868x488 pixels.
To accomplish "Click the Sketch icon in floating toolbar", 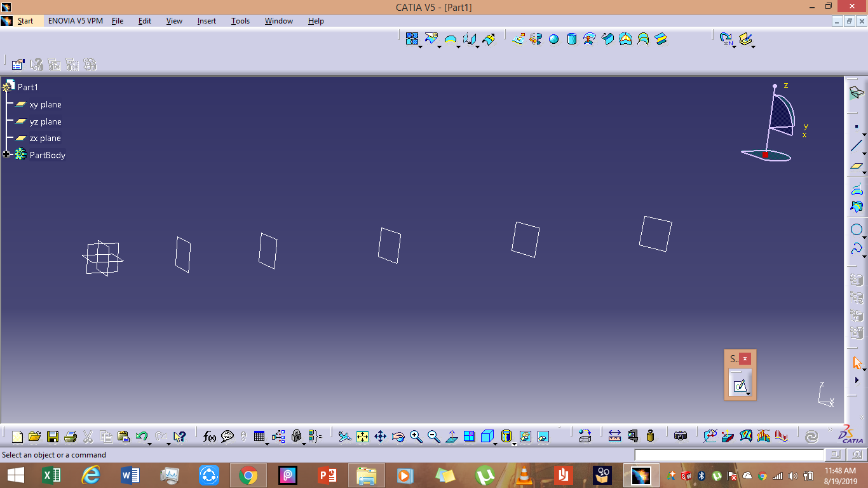I will (739, 385).
